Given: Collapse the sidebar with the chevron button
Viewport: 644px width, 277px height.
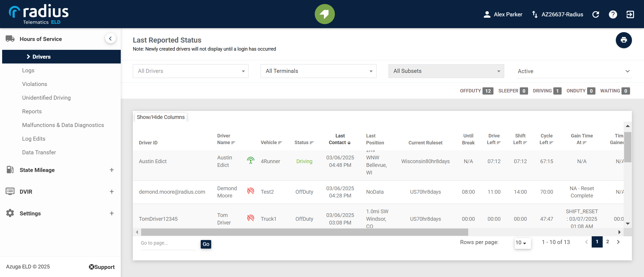Looking at the screenshot, I should pos(110,39).
